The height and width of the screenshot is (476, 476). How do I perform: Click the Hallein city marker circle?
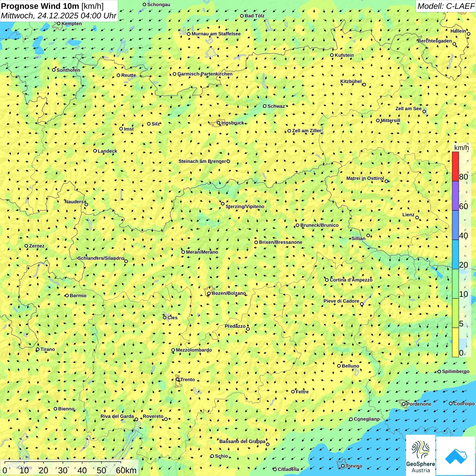click(x=469, y=34)
